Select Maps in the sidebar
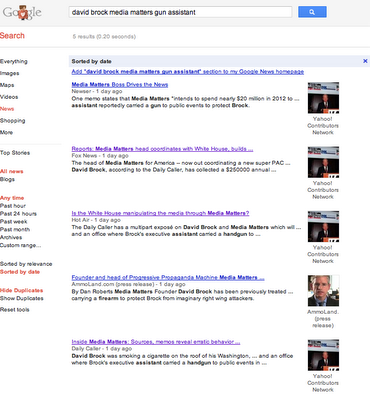The width and height of the screenshot is (370, 400). tap(7, 85)
